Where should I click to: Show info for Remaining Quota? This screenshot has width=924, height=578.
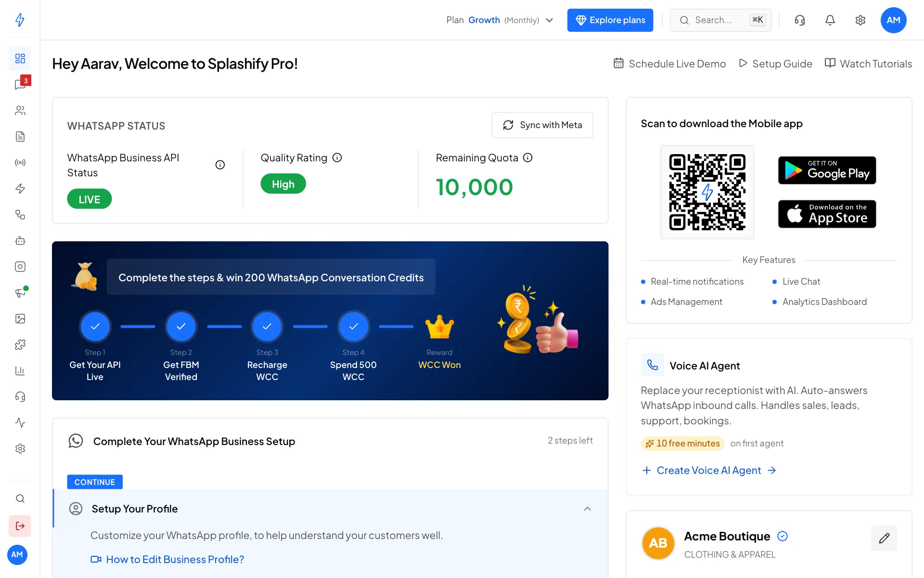(x=528, y=158)
